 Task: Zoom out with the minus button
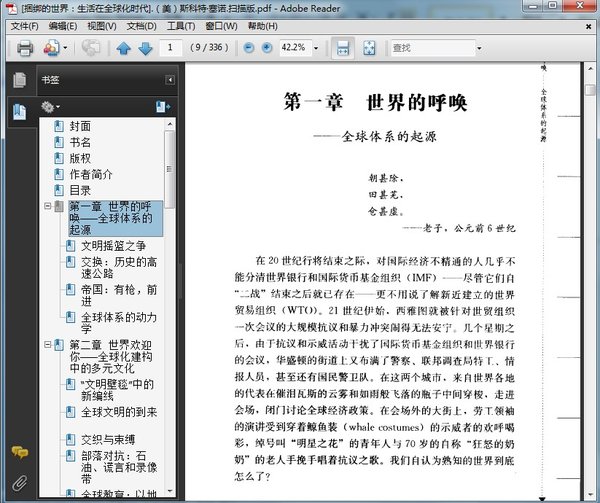point(249,48)
